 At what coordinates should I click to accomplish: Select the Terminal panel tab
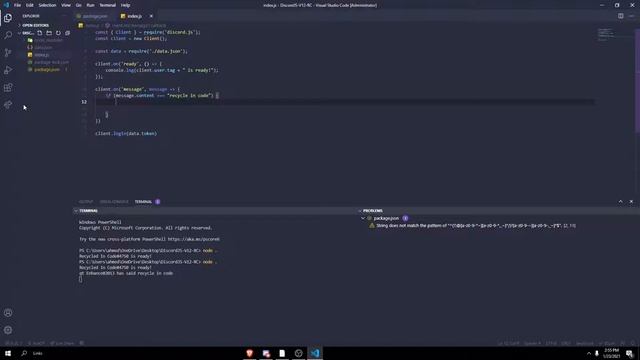143,202
